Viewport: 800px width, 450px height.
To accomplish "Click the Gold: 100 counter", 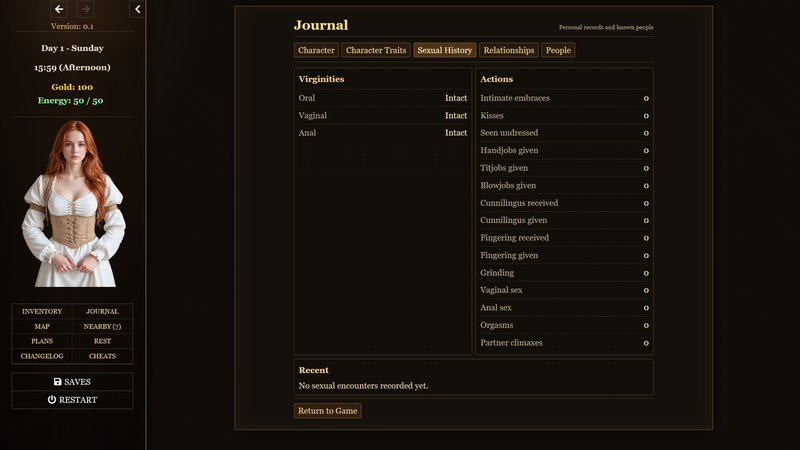I will pyautogui.click(x=72, y=87).
